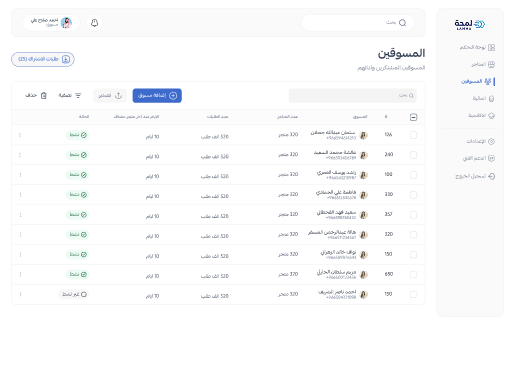Open three-dot menu for marketer 650

pyautogui.click(x=20, y=274)
